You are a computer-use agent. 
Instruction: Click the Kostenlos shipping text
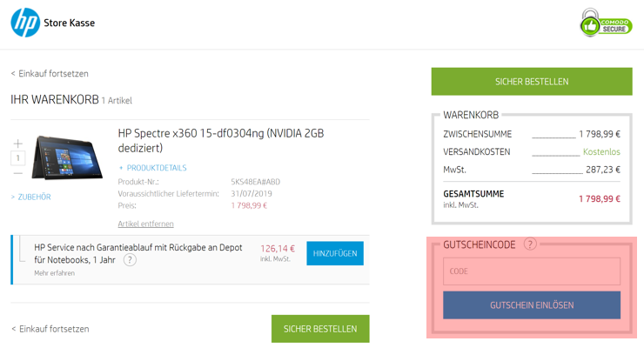(601, 152)
